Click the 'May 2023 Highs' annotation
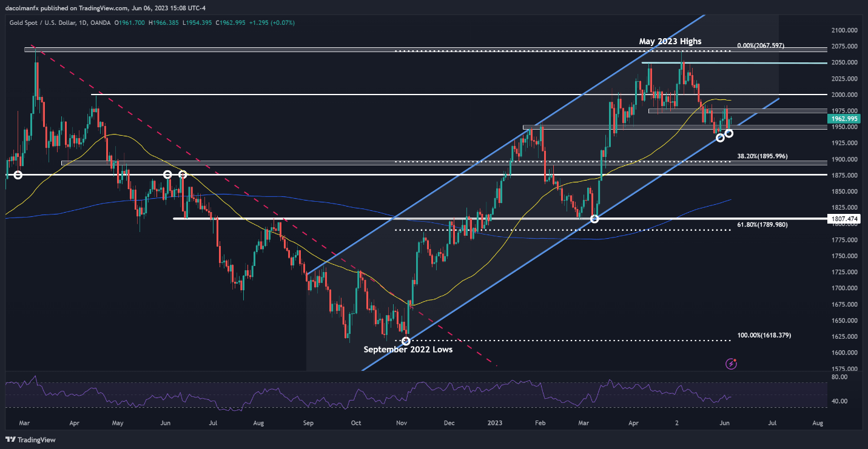Viewport: 868px width, 449px height. coord(671,41)
